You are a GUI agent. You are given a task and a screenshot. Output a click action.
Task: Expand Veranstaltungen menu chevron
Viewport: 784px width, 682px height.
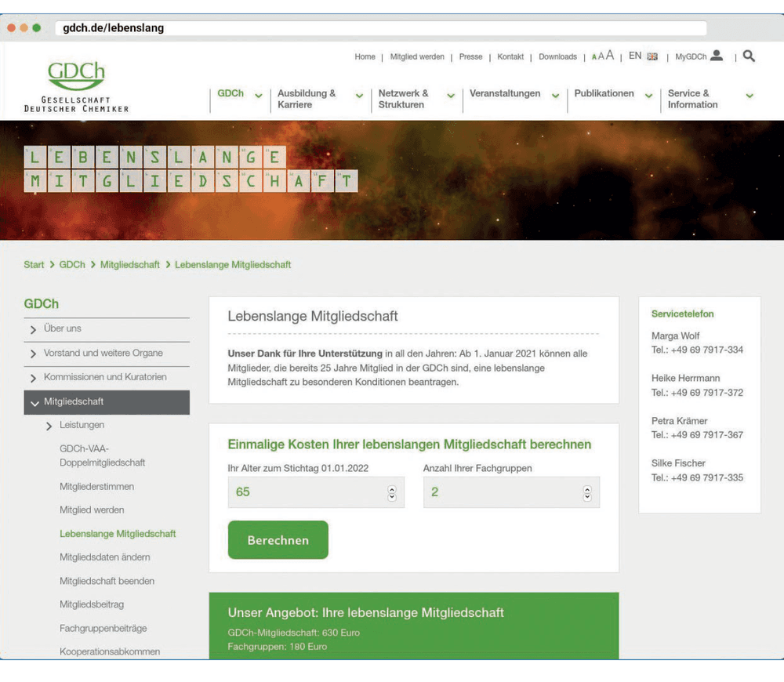[x=555, y=96]
